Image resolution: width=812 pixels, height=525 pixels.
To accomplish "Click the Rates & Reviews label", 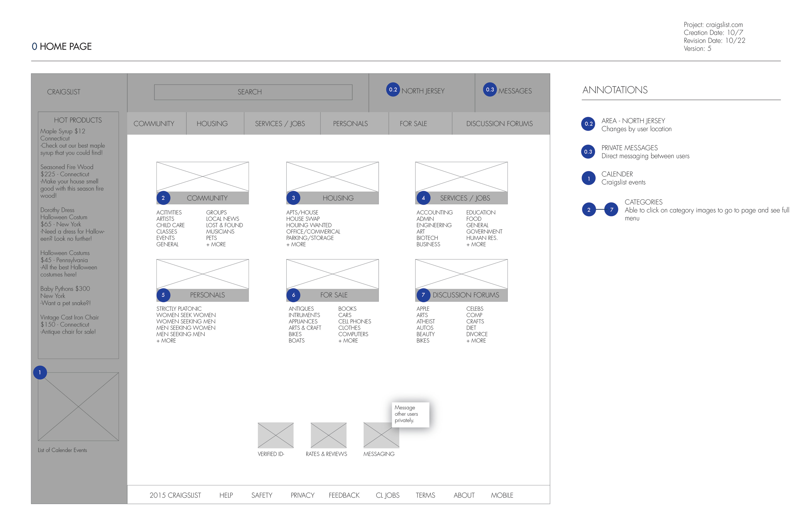I will tap(326, 454).
